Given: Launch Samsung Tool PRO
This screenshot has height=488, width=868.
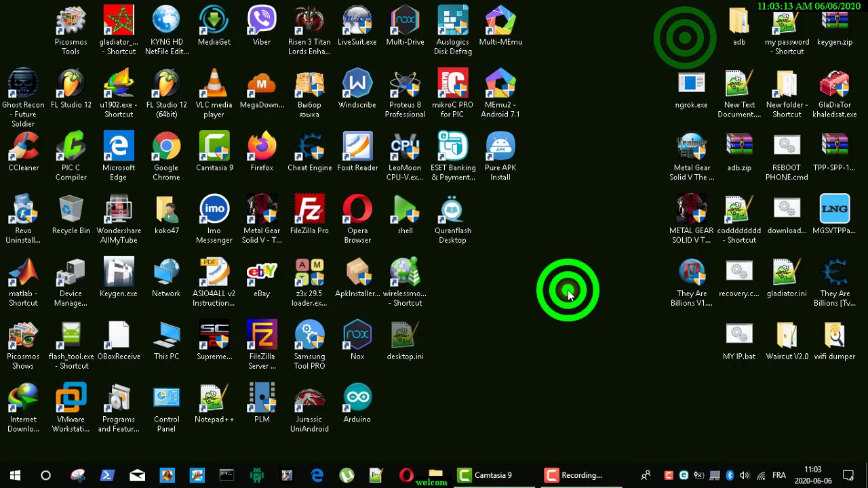Looking at the screenshot, I should point(309,346).
